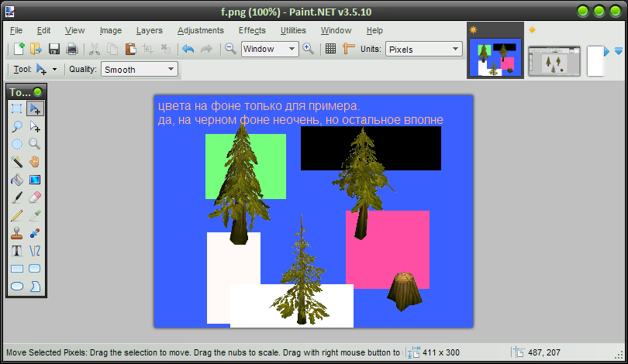Image resolution: width=628 pixels, height=364 pixels.
Task: Select the Rectangle Select tool
Action: pos(17,108)
